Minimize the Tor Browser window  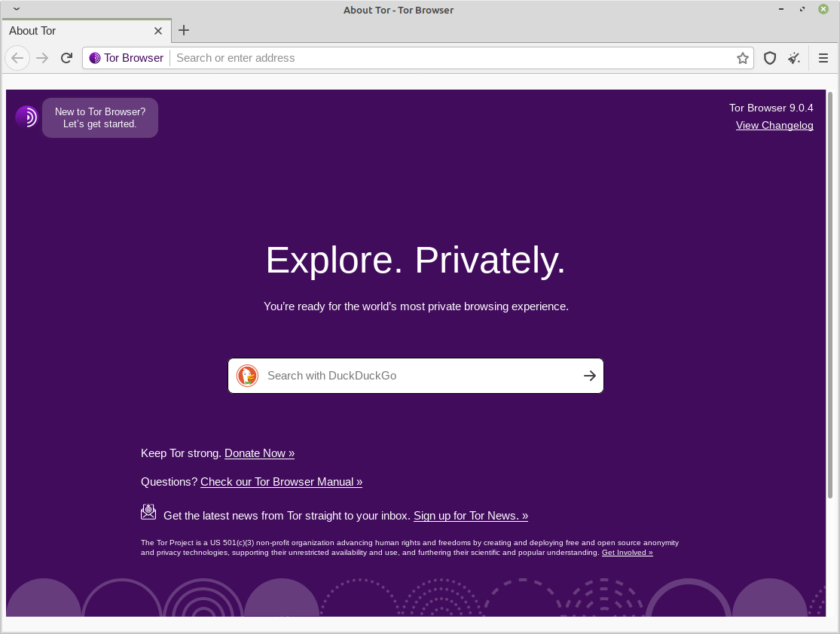tap(781, 9)
